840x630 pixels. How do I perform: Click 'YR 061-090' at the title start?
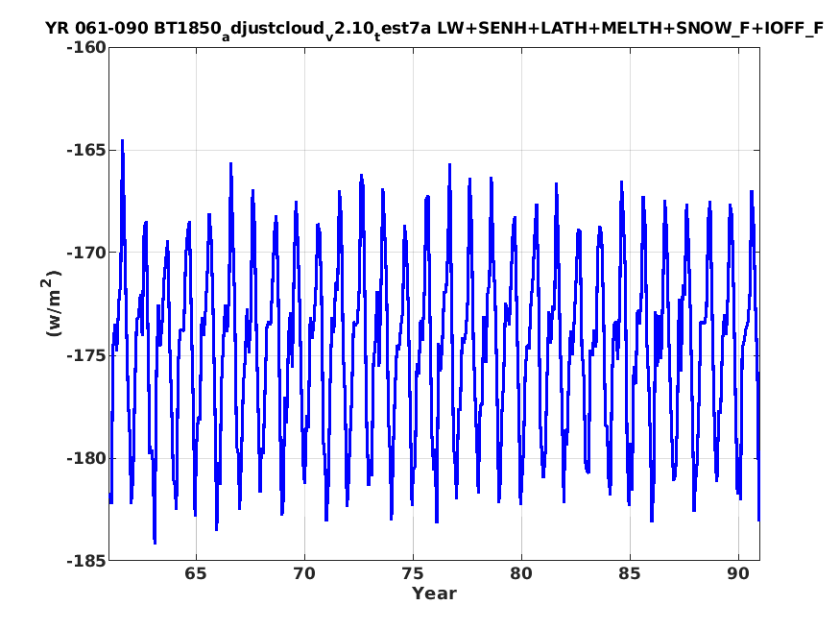96,28
